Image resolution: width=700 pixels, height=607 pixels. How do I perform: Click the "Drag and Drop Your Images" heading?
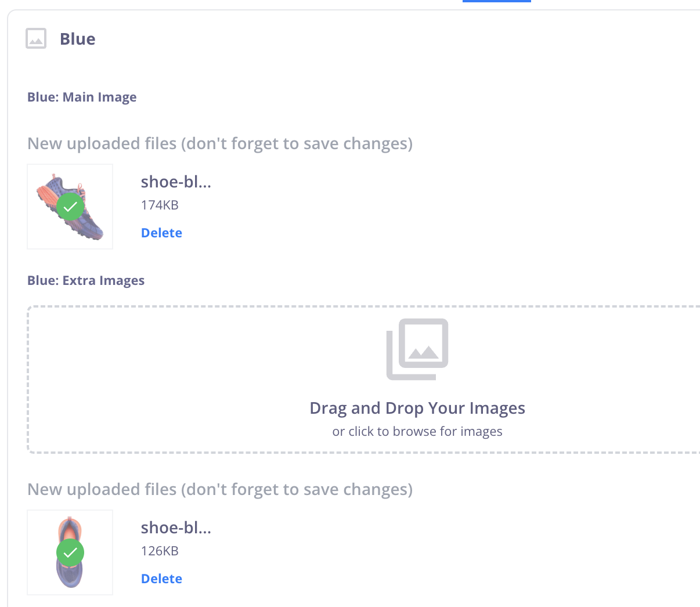(417, 408)
